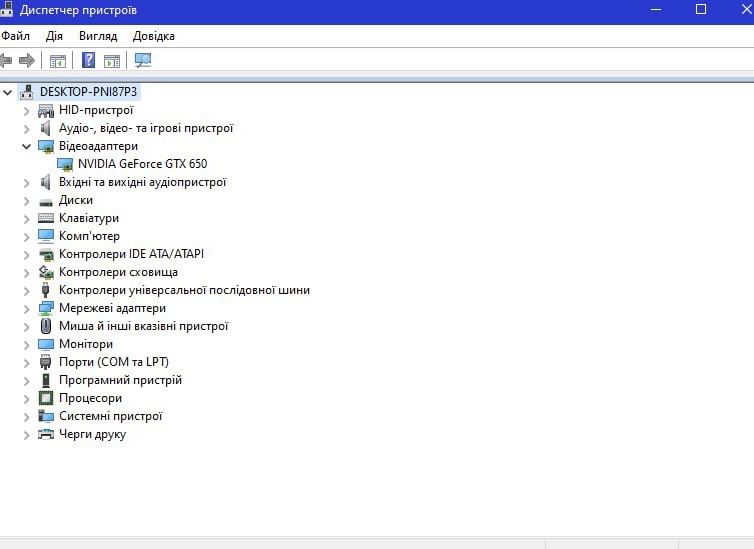Expand Контролери сховища category arrow
Viewport: 754px width, 549px height.
(26, 273)
